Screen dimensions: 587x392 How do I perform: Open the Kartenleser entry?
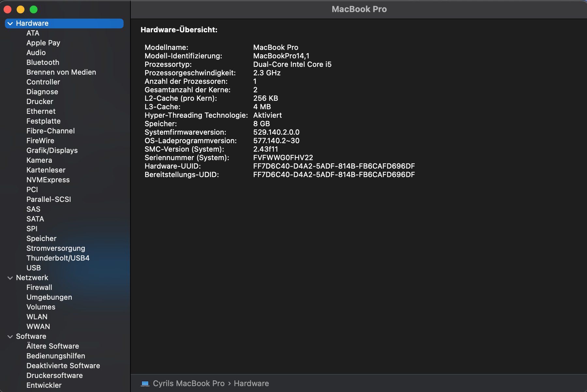tap(46, 170)
